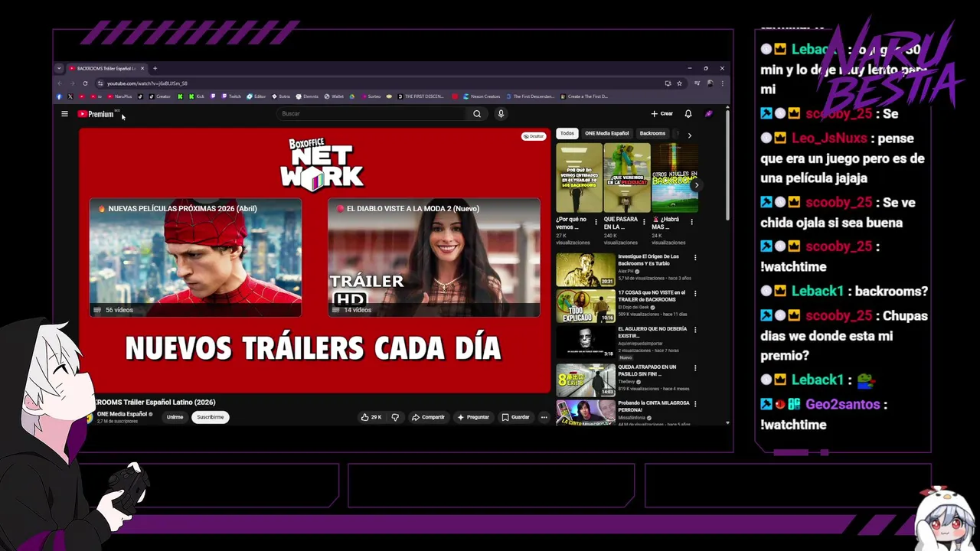Image resolution: width=980 pixels, height=551 pixels.
Task: Click chat username Geo2santos
Action: [x=842, y=405]
